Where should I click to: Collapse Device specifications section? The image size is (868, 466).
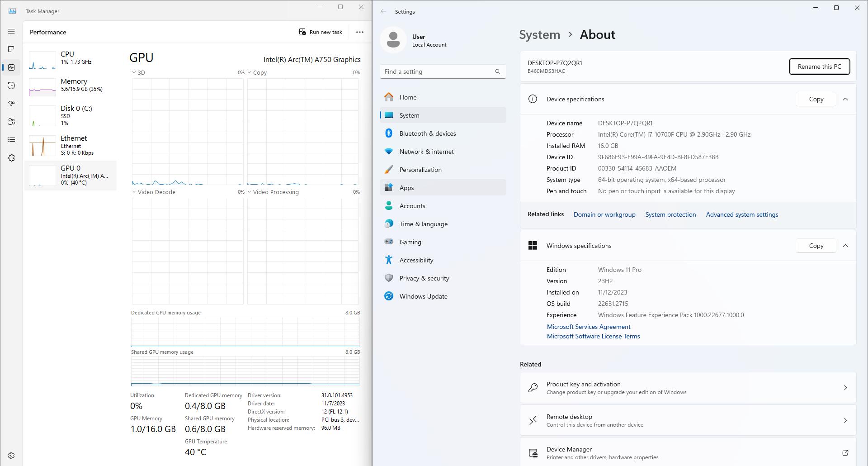pyautogui.click(x=845, y=99)
